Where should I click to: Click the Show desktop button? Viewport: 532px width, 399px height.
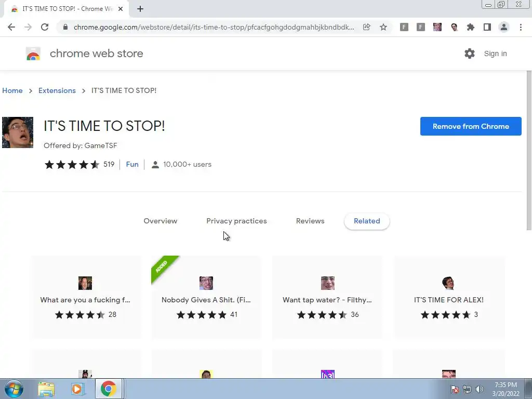coord(528,389)
